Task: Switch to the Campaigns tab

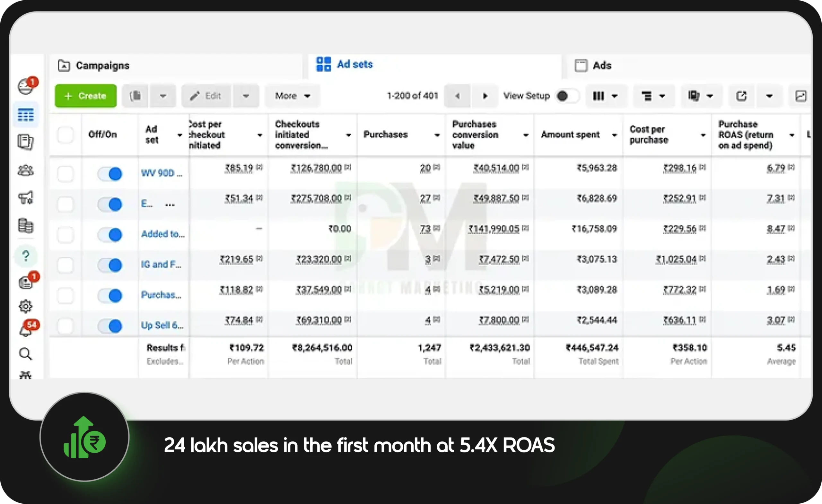Action: click(x=102, y=66)
